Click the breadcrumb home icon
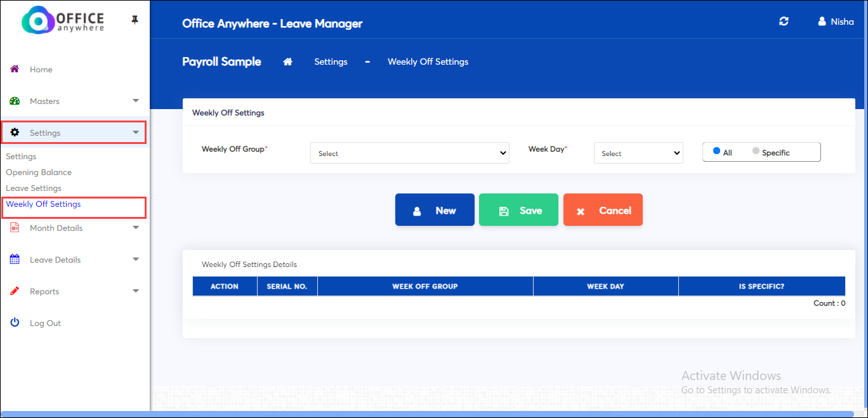Screen dimensions: 868x418 [288, 62]
